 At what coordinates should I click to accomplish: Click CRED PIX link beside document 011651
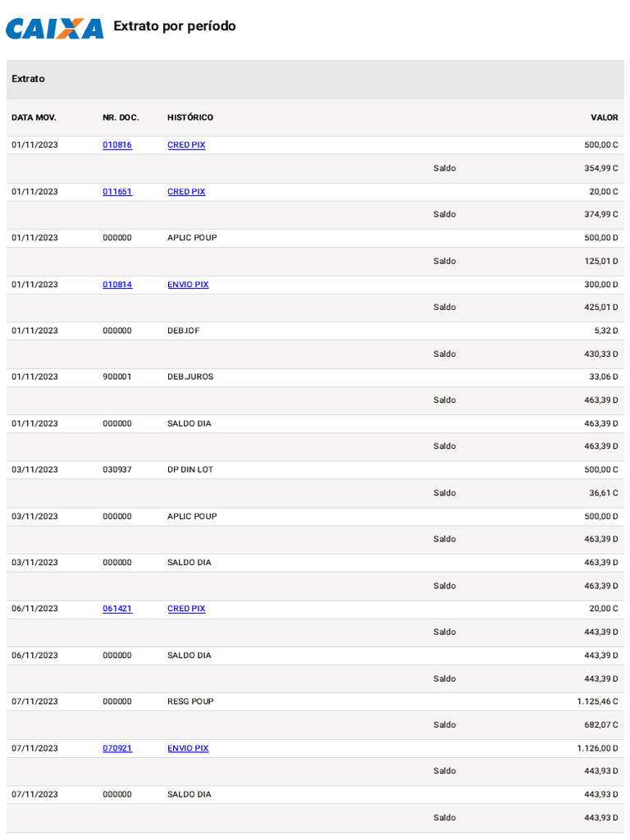186,192
